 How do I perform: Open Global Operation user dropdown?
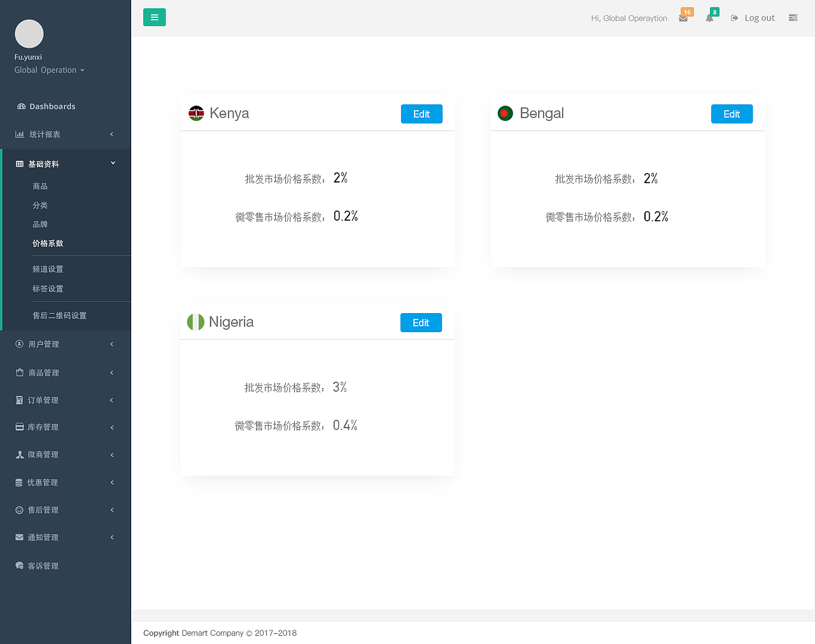[x=49, y=70]
